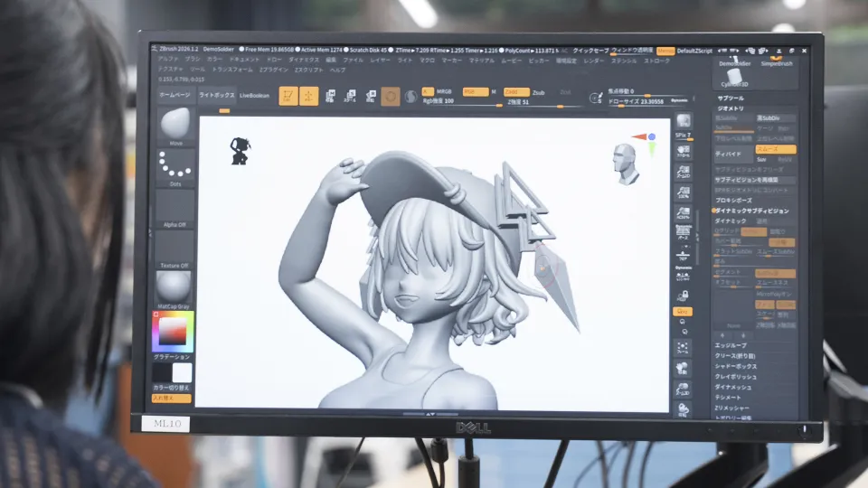Click the Zoom 2D canvas icon
The height and width of the screenshot is (488, 868).
[684, 172]
